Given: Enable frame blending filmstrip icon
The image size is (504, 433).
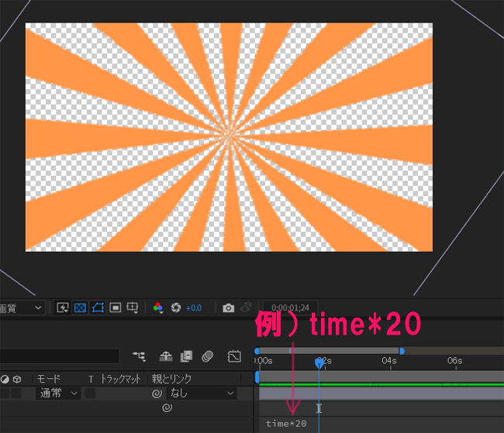Looking at the screenshot, I should point(186,356).
